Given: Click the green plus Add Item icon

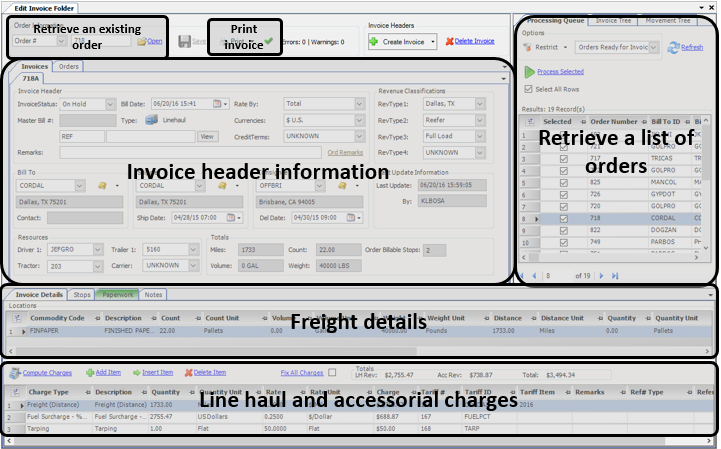Looking at the screenshot, I should 90,373.
